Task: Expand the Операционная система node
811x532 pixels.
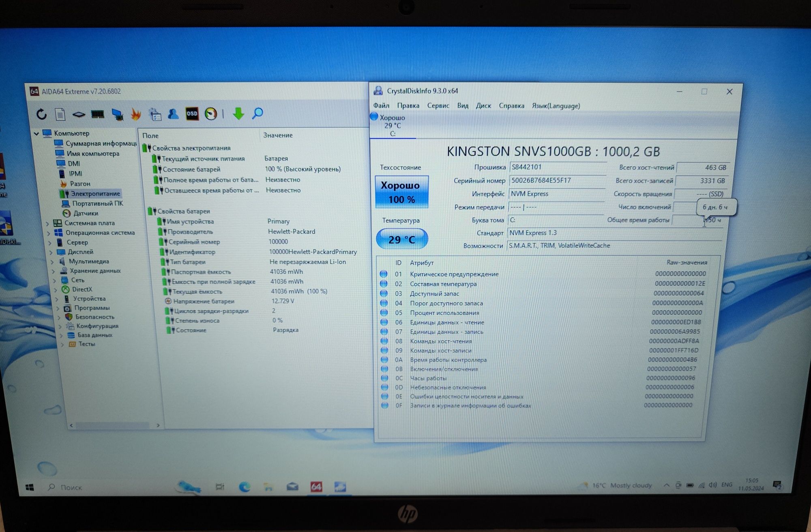Action: [49, 233]
